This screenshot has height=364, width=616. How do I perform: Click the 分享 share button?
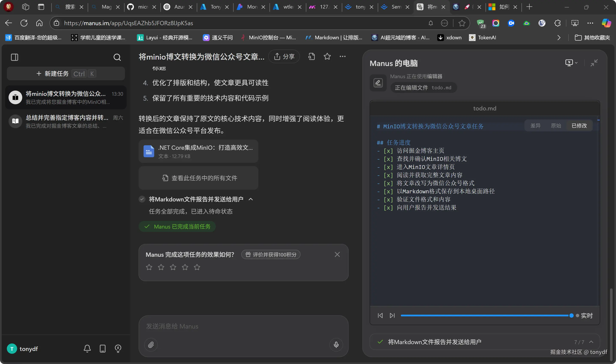284,56
